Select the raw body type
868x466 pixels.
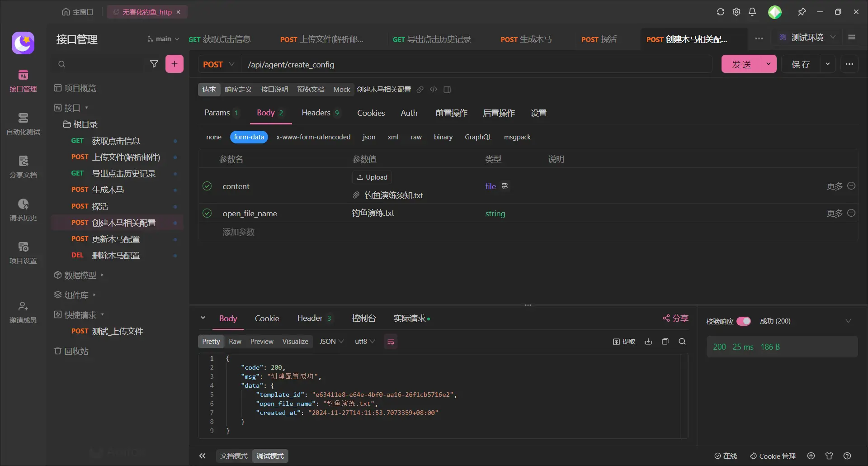click(x=416, y=137)
